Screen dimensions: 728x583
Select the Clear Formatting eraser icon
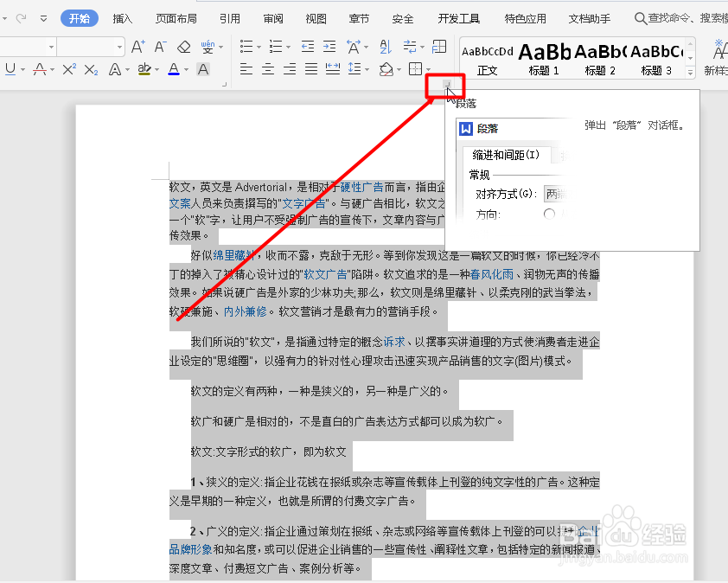tap(184, 46)
